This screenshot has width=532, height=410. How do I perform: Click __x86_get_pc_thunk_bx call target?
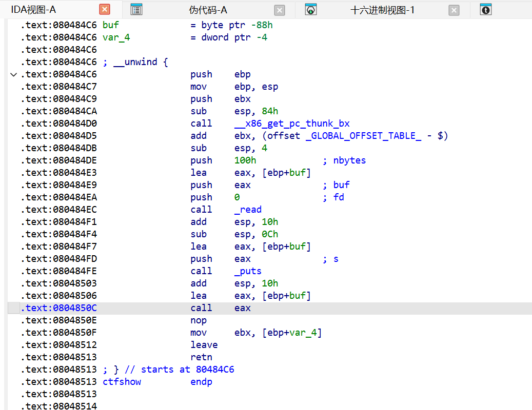[292, 124]
